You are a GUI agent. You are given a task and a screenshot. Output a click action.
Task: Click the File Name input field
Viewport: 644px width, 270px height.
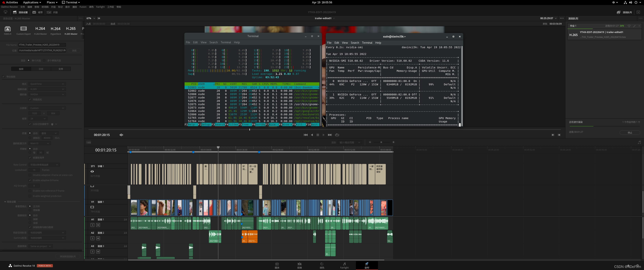[x=42, y=45]
